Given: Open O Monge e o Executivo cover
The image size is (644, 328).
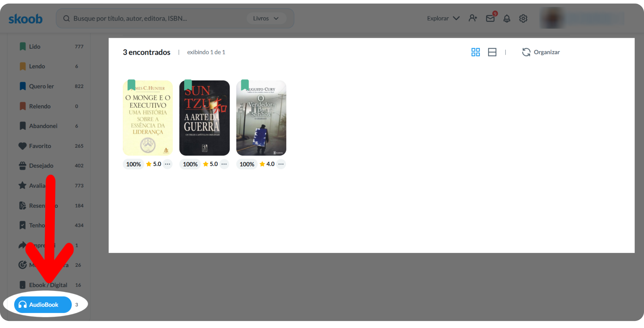Looking at the screenshot, I should pos(148,118).
